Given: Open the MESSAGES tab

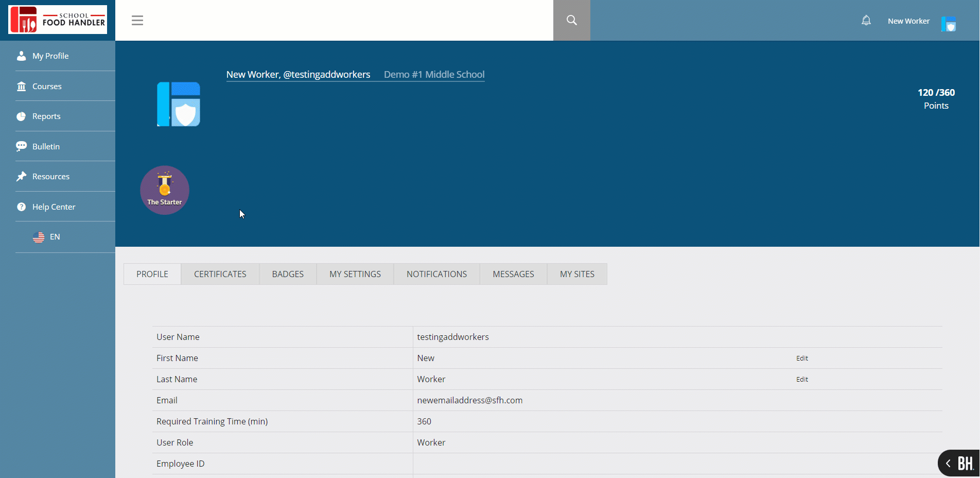Looking at the screenshot, I should point(513,274).
